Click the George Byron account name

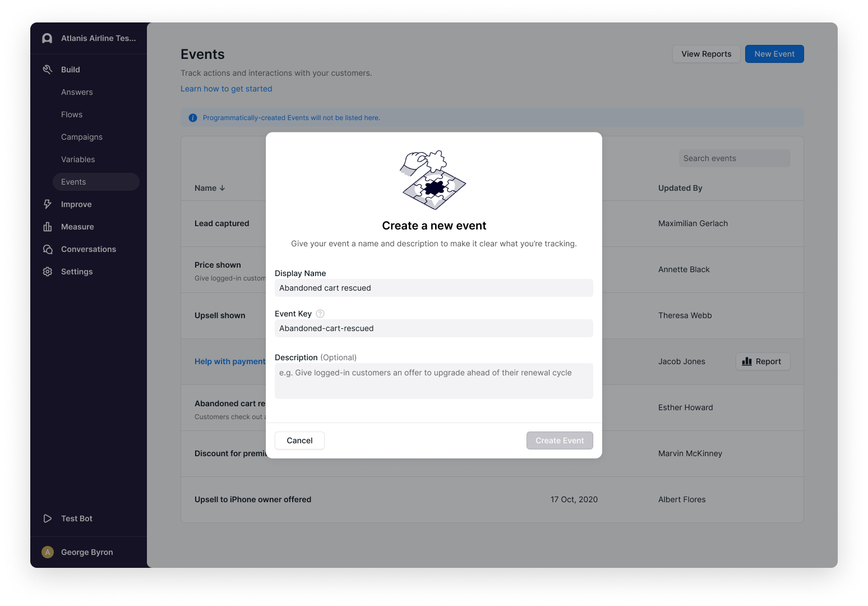coord(87,552)
